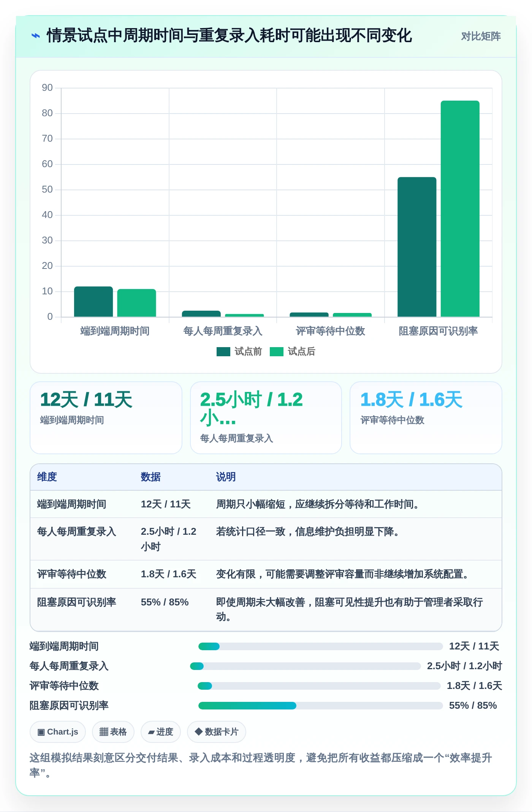532x812 pixels.
Task: Click the lightning icon beside the title
Action: (x=36, y=36)
